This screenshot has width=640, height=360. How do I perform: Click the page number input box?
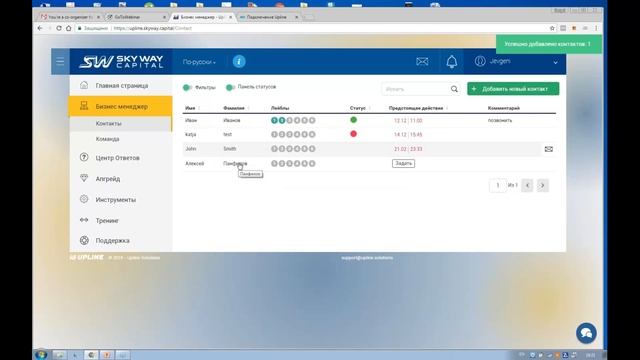(x=498, y=185)
